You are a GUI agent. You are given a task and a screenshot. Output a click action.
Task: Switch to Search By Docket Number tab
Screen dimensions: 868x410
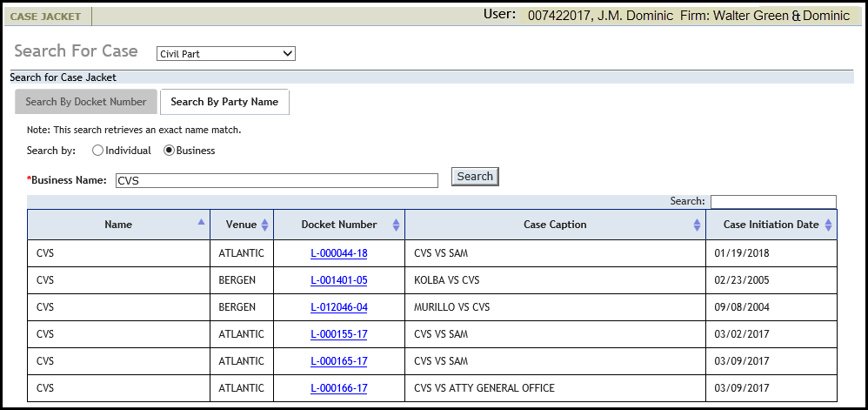click(86, 102)
